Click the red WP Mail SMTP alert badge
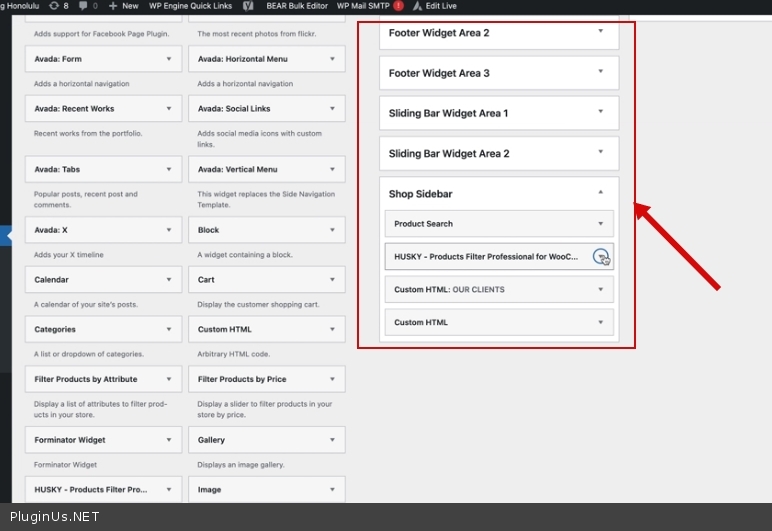This screenshot has height=531, width=772. tap(398, 6)
